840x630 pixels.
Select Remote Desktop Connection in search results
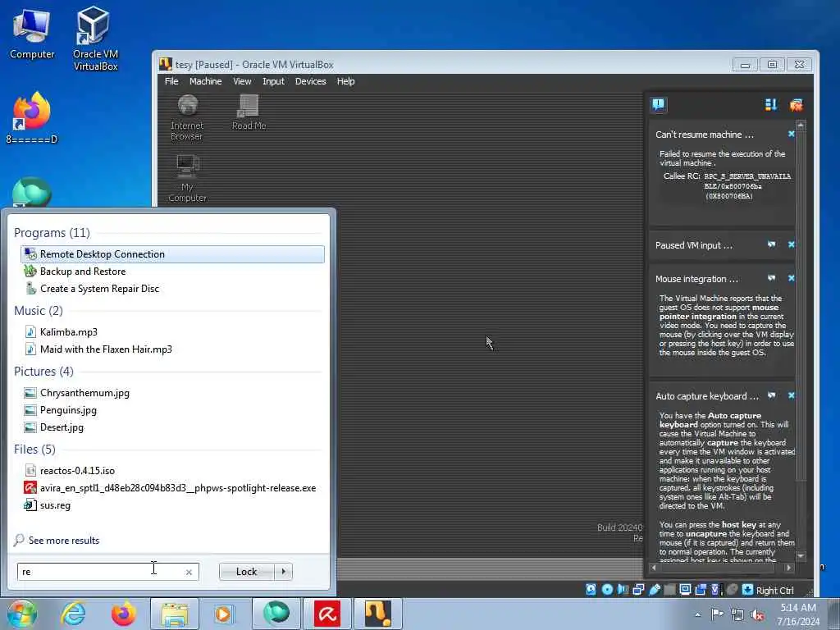pos(172,254)
